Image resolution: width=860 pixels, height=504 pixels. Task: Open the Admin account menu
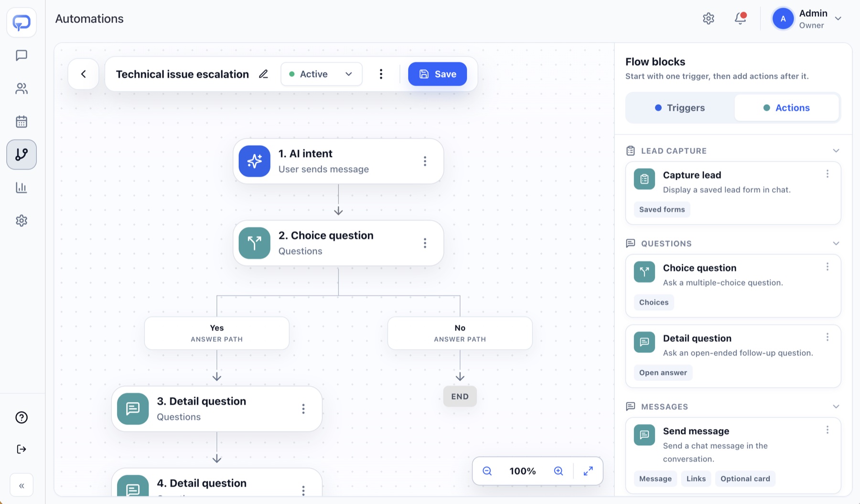point(807,19)
